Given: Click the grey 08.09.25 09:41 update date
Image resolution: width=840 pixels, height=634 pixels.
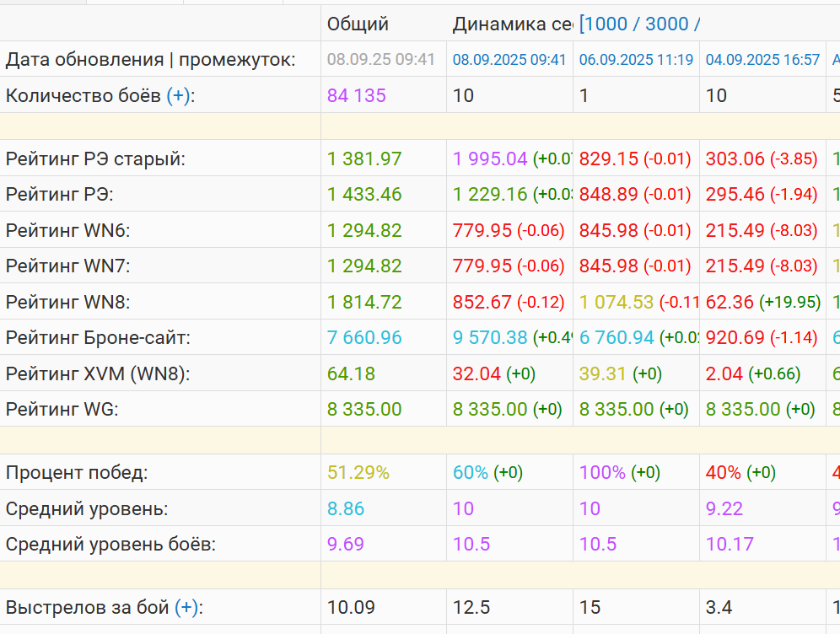Looking at the screenshot, I should 380,60.
